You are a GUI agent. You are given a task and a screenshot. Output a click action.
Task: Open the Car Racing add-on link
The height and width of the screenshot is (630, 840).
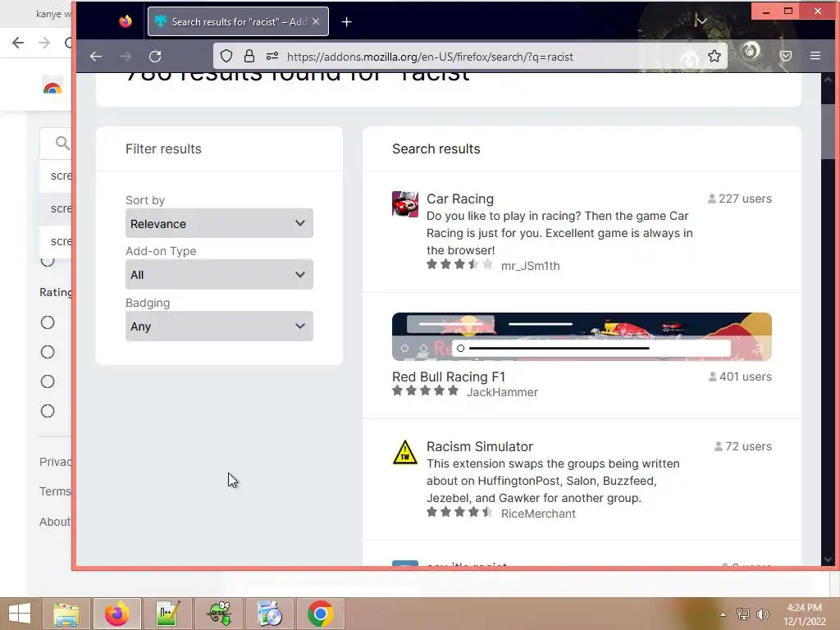[x=459, y=199]
